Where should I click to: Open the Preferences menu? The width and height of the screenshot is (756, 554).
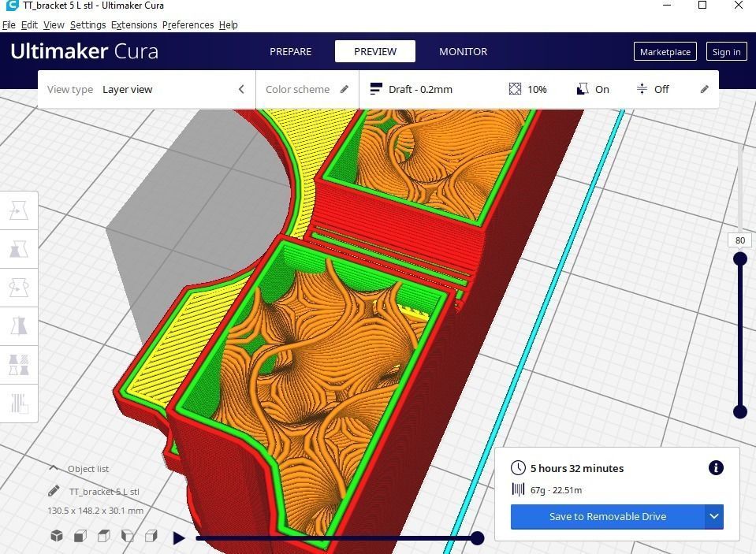[x=188, y=24]
